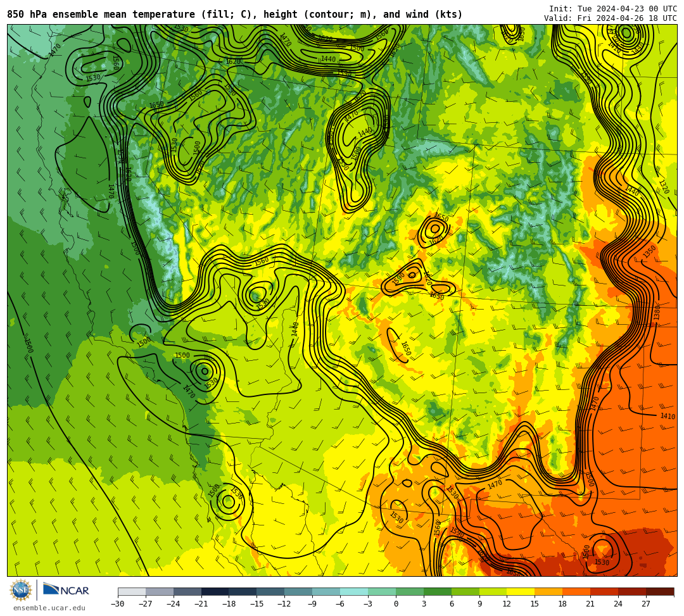Click the light orange swatch between 15 and 18
Image resolution: width=684 pixels, height=616 pixels.
[548, 591]
